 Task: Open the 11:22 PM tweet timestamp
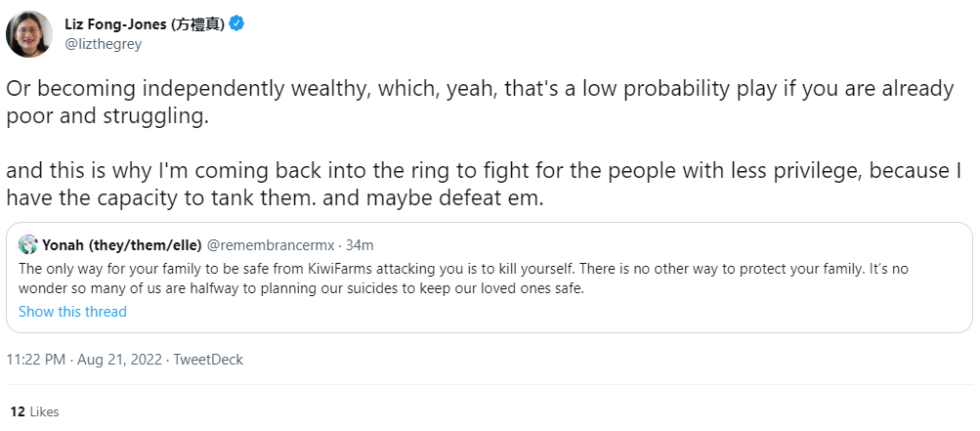[35, 360]
